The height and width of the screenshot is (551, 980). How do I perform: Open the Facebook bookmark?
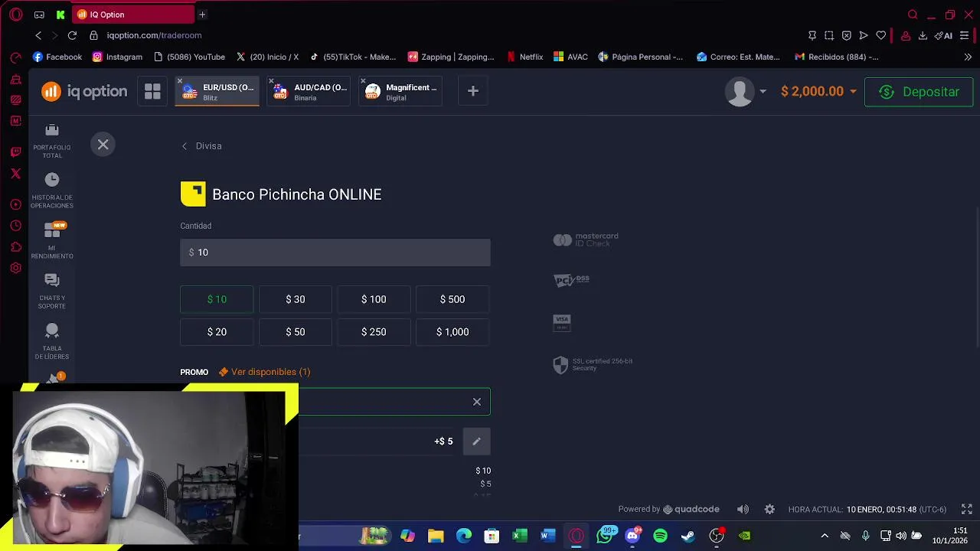[57, 57]
